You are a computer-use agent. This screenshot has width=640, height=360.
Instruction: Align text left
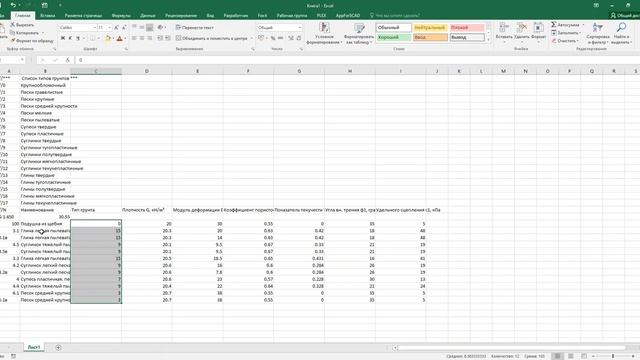[x=134, y=38]
